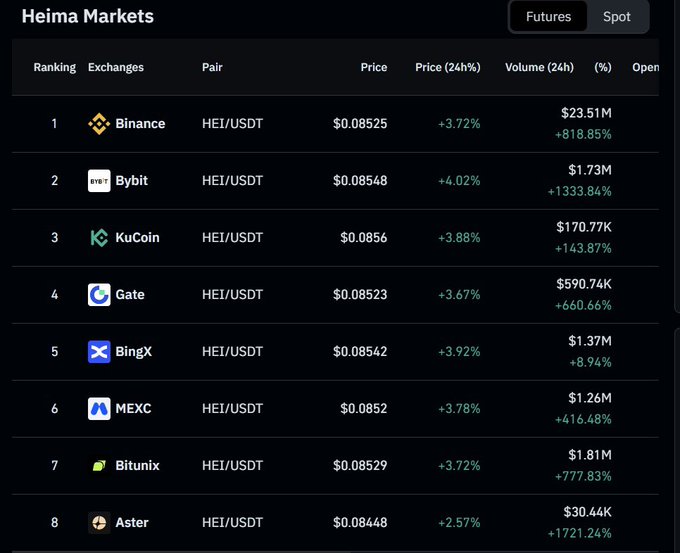The height and width of the screenshot is (553, 680).
Task: Click the $0.08542 BingX price
Action: click(x=360, y=351)
